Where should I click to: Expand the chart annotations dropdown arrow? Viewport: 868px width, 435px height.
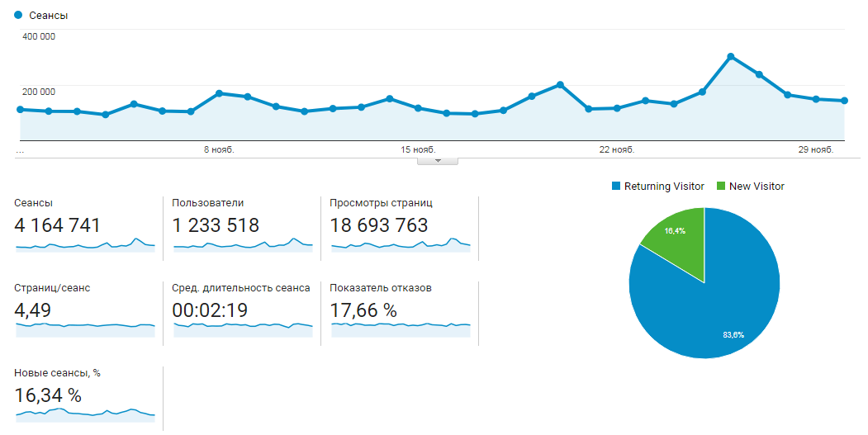(x=438, y=161)
